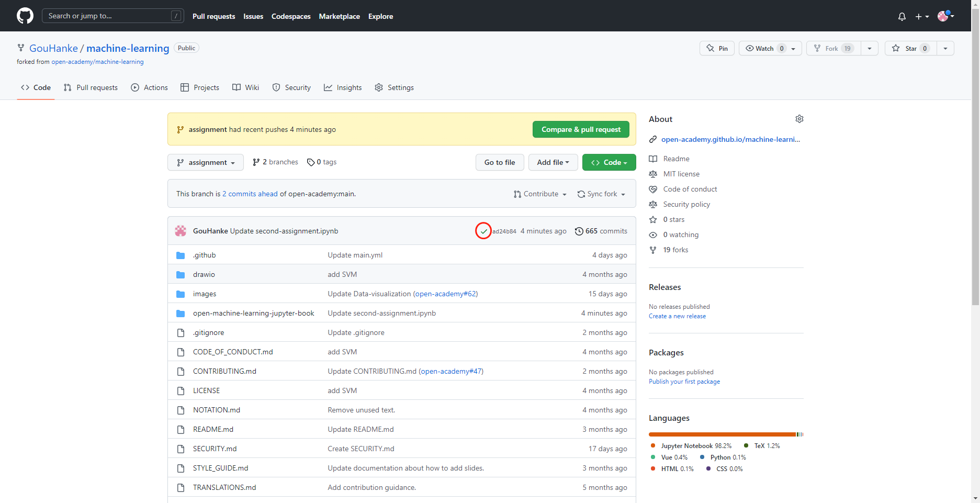This screenshot has width=980, height=503.
Task: Open Codespaces in top navigation
Action: click(x=291, y=16)
